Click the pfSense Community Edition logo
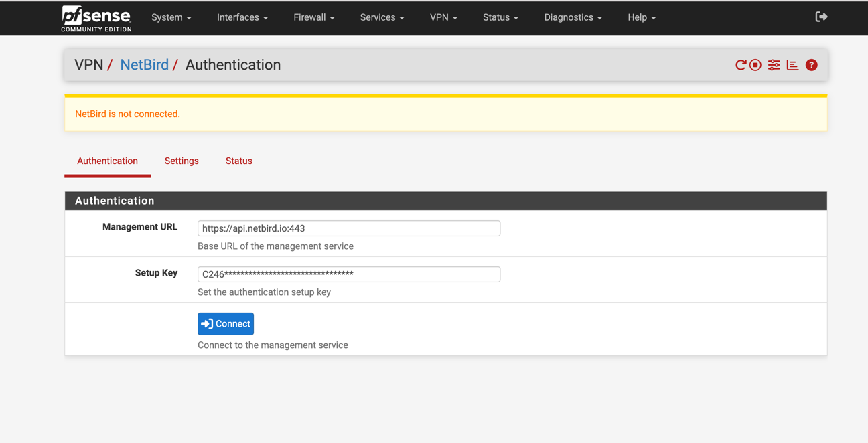 (x=96, y=18)
